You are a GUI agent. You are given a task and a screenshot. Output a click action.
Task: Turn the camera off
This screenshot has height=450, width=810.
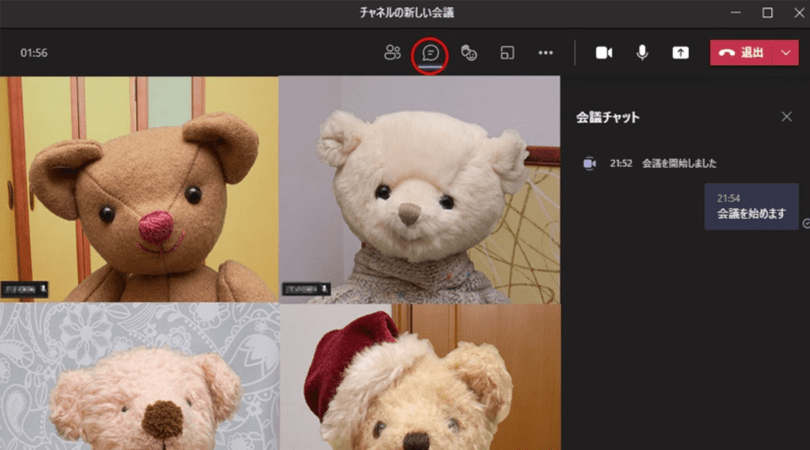point(604,53)
